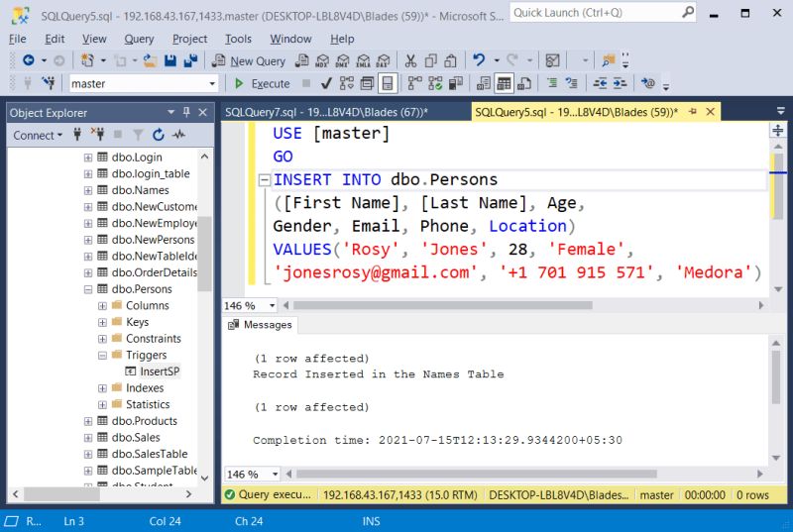Viewport: 793px width, 532px height.
Task: Click the Paste icon
Action: click(x=450, y=60)
